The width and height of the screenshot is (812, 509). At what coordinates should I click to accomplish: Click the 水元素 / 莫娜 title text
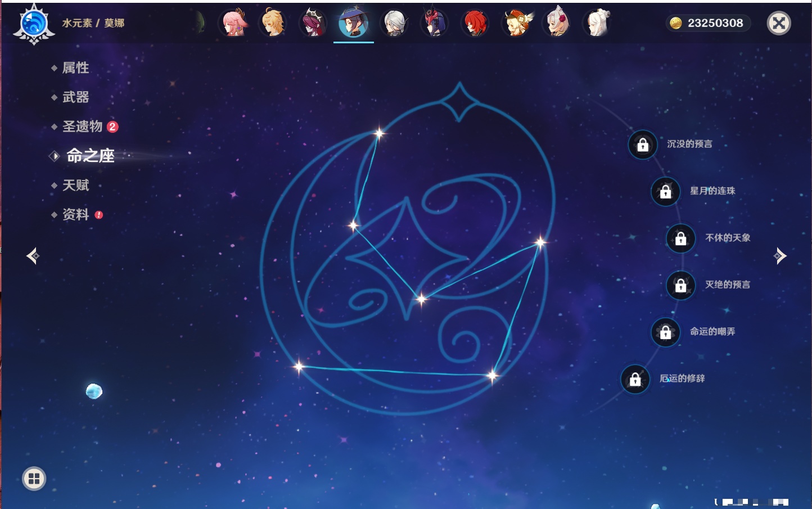click(93, 23)
